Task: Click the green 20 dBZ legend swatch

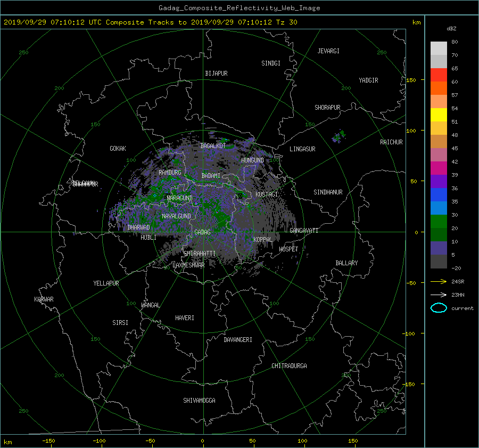Action: [x=439, y=222]
